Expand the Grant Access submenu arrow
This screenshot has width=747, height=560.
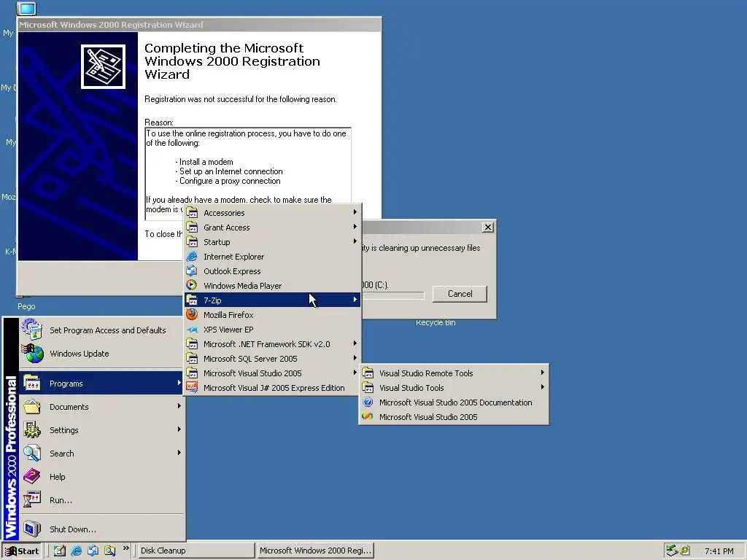[355, 227]
